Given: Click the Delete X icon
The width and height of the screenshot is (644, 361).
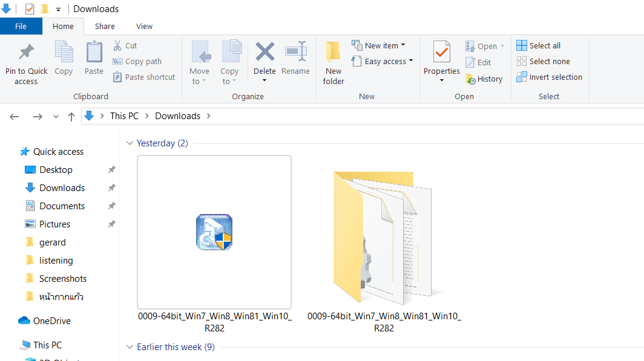Looking at the screenshot, I should point(264,53).
